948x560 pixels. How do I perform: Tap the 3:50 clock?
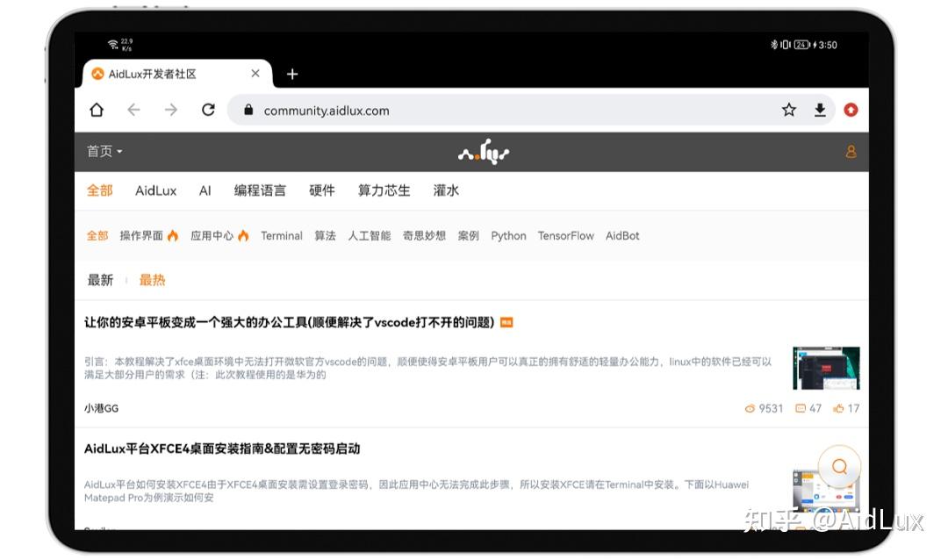click(828, 45)
